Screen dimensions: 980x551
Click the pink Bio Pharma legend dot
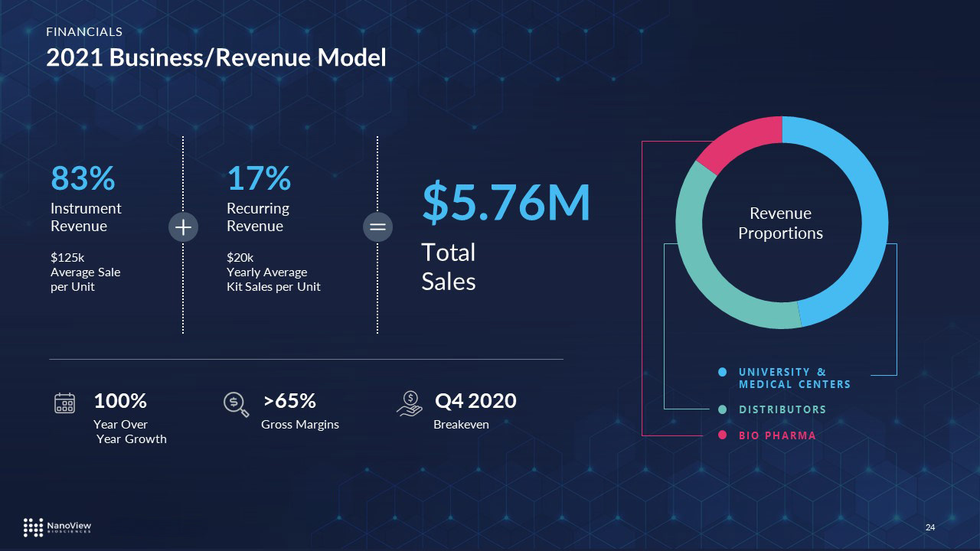tap(722, 435)
